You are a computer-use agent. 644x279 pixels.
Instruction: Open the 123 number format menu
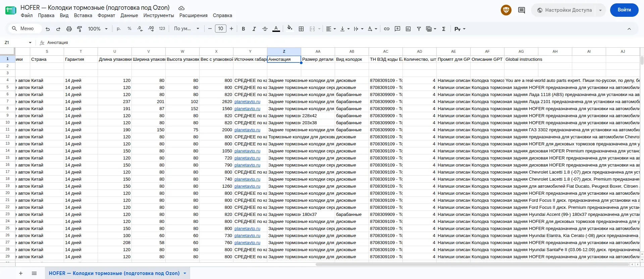[x=162, y=29]
